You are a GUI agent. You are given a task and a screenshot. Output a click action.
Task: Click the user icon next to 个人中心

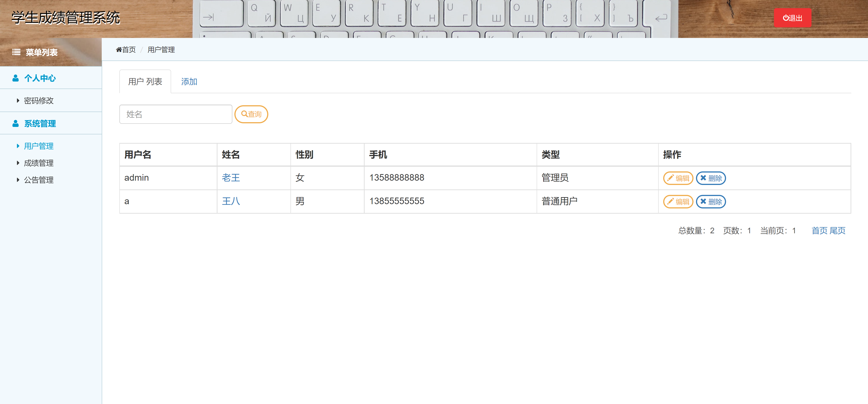pos(15,78)
